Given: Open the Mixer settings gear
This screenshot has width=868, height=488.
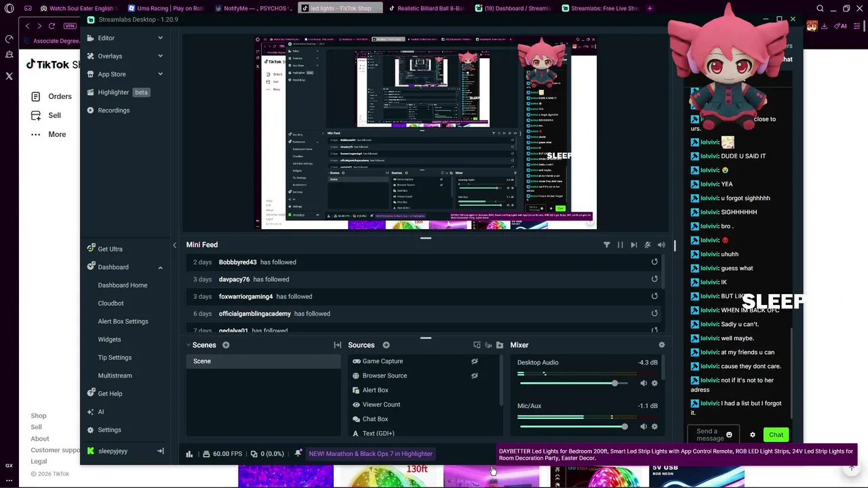Looking at the screenshot, I should pyautogui.click(x=662, y=345).
